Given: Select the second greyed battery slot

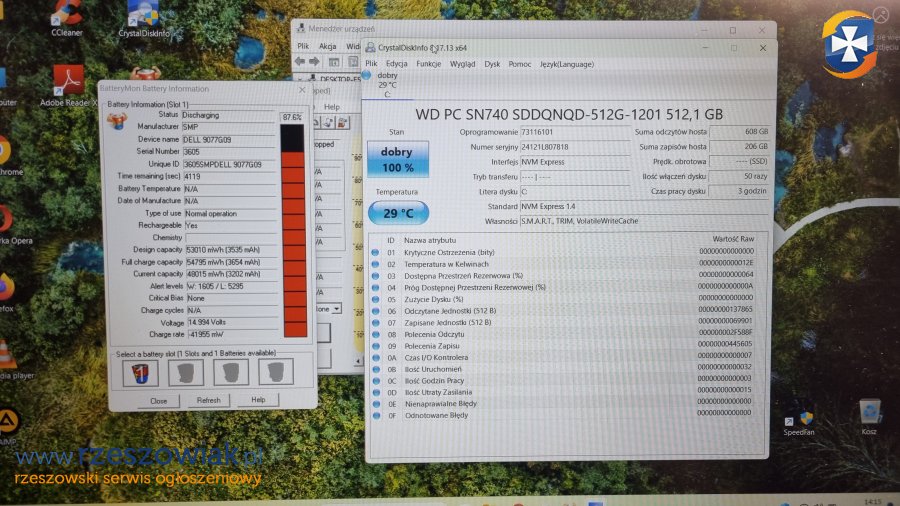Looking at the screenshot, I should pos(185,372).
